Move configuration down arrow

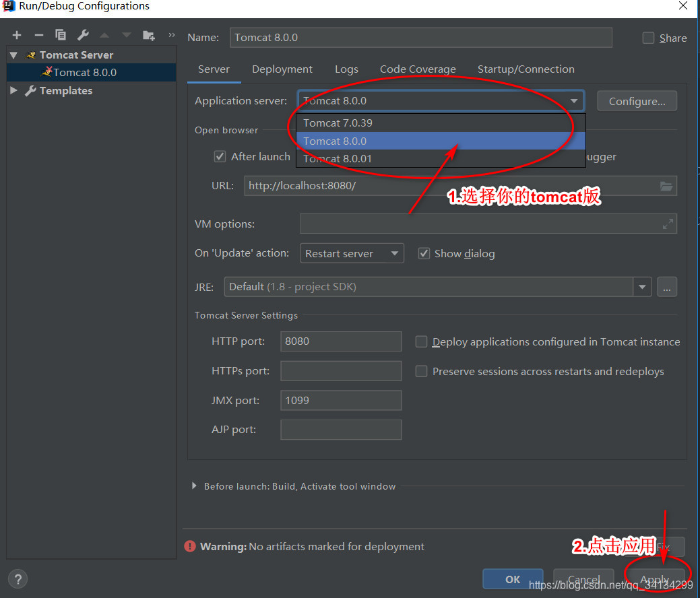click(x=127, y=35)
